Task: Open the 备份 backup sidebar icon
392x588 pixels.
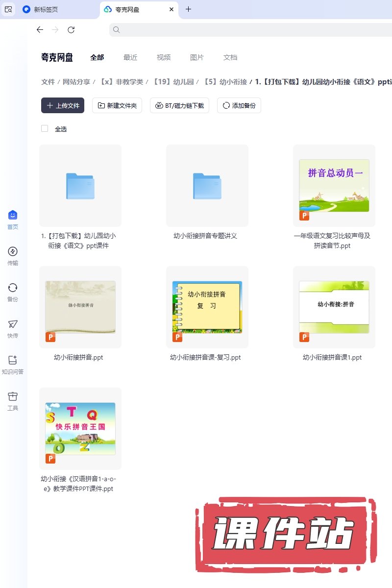Action: [x=13, y=288]
